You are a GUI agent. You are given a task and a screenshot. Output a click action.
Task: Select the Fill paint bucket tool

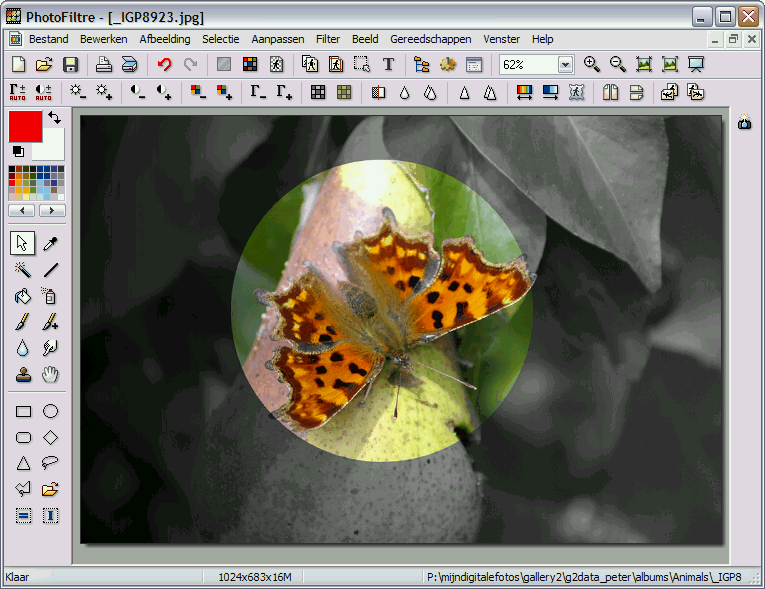22,296
